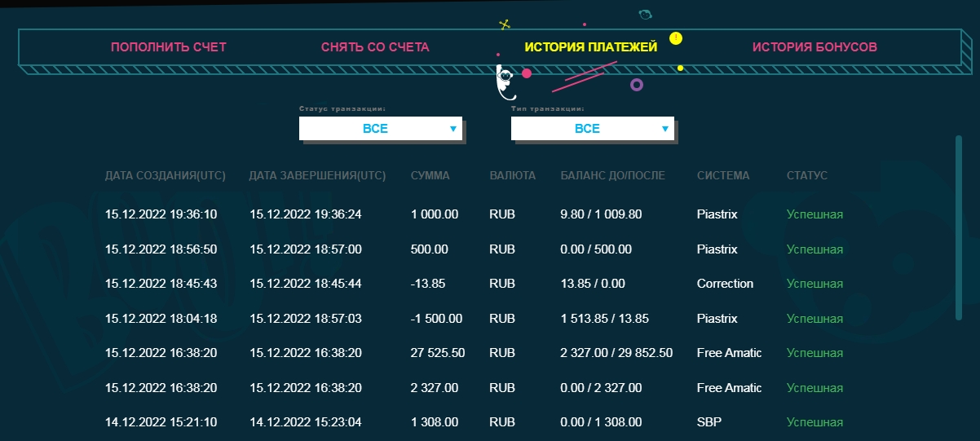Click the СУММА column header
Screen dimensions: 980x441
430,175
